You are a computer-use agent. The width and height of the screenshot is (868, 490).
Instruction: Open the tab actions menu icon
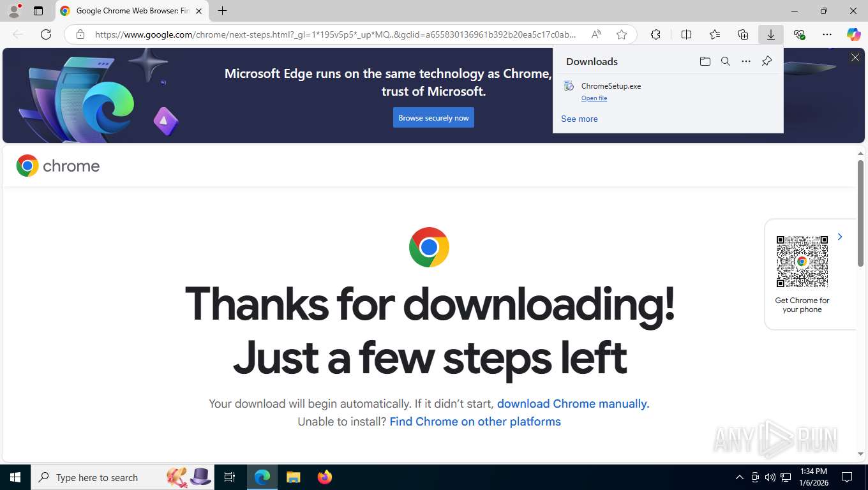[38, 11]
